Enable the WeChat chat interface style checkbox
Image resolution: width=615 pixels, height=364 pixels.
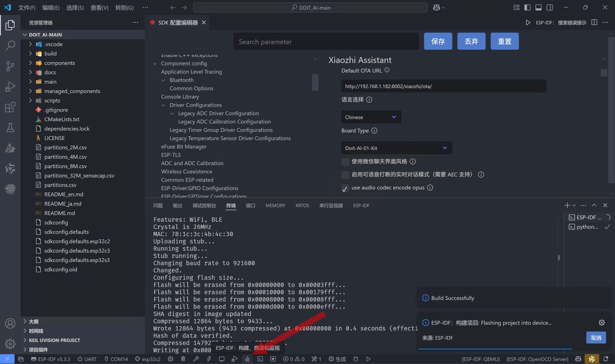tap(345, 162)
